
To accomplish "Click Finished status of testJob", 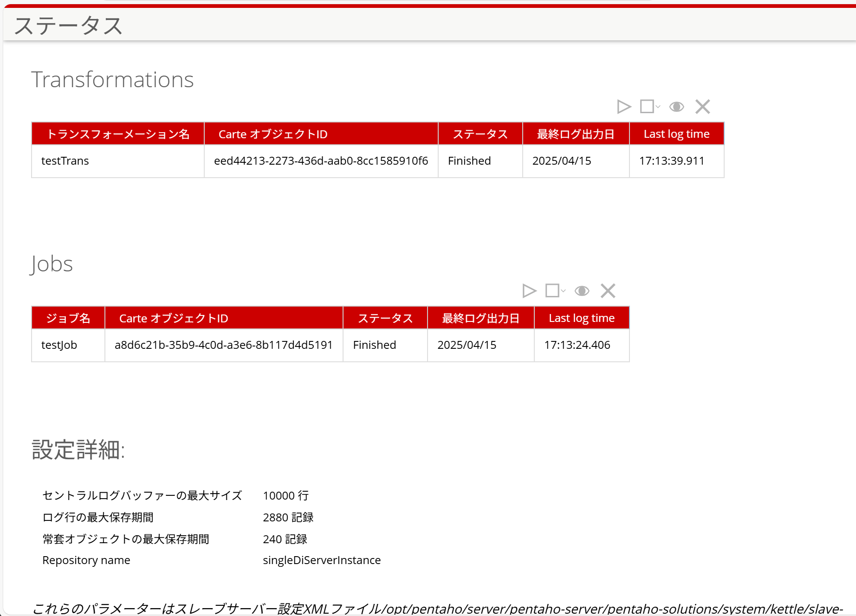I will tap(375, 345).
